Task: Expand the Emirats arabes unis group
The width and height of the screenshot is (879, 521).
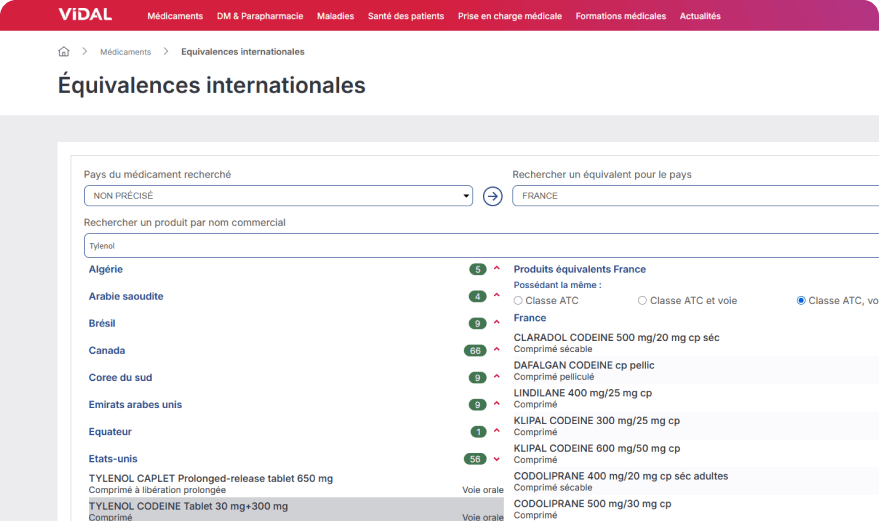Action: click(135, 404)
